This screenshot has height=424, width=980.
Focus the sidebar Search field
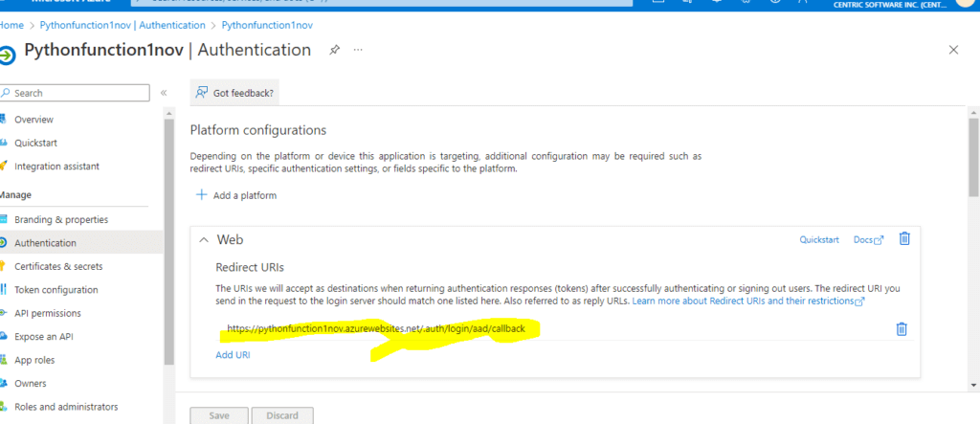75,93
